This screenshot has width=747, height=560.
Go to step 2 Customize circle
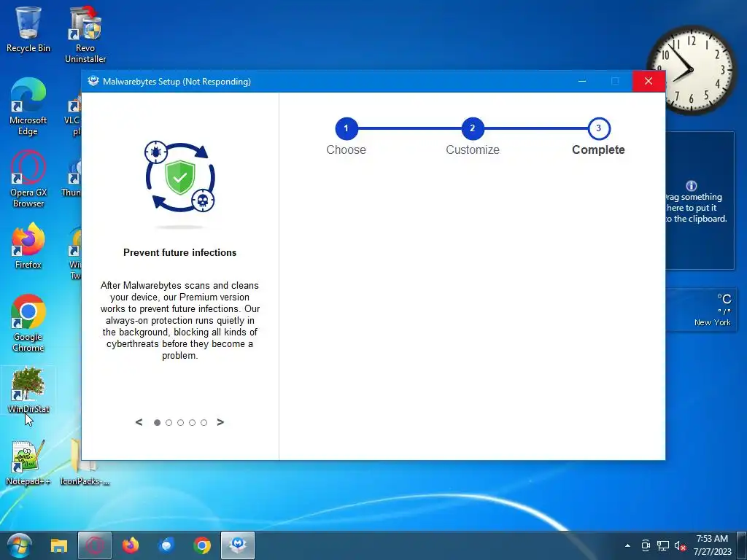pos(473,128)
